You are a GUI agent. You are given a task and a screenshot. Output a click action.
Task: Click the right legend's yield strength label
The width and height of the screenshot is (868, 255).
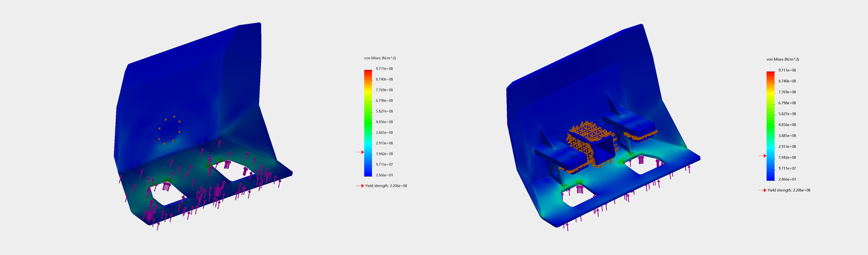(789, 190)
